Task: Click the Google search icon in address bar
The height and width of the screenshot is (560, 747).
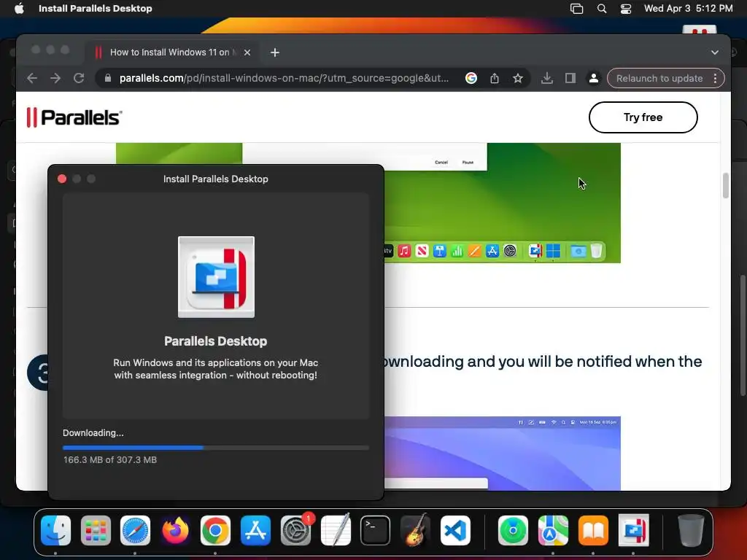Action: [x=471, y=78]
